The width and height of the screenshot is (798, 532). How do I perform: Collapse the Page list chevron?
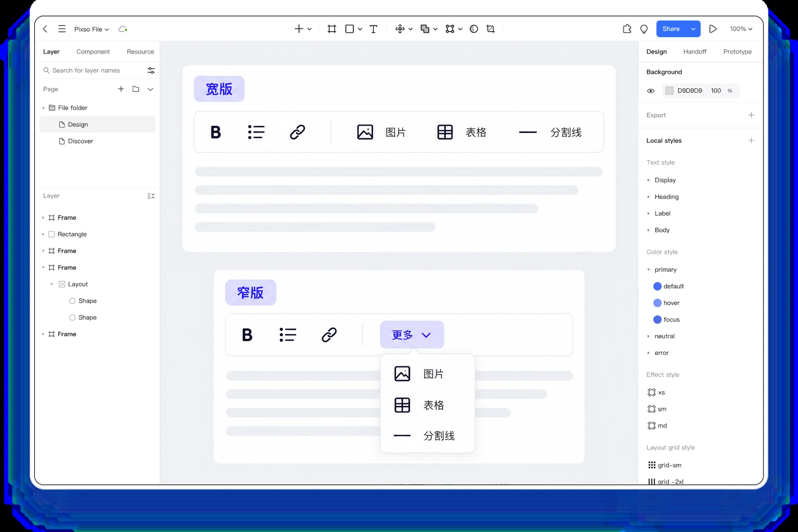[150, 89]
